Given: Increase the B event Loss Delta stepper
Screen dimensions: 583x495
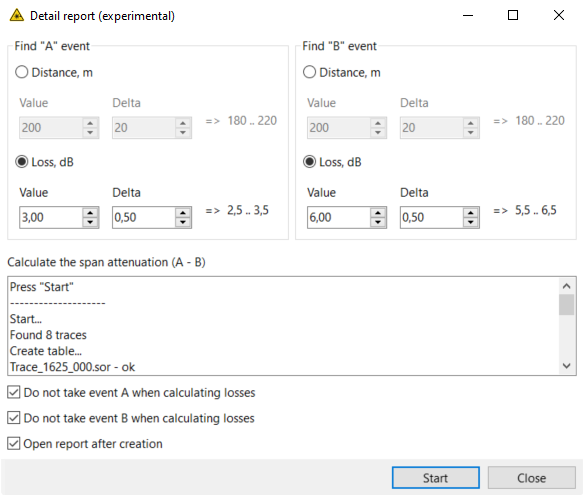Looking at the screenshot, I should [471, 213].
